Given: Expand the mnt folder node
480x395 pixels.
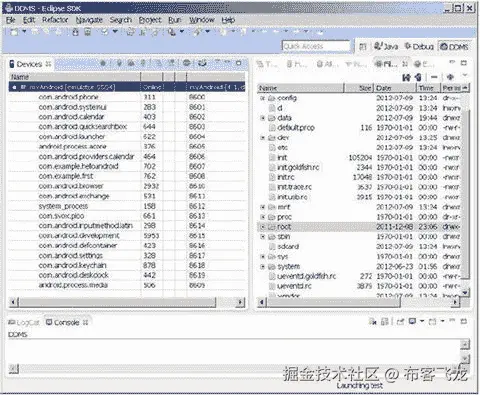Looking at the screenshot, I should pyautogui.click(x=263, y=207).
